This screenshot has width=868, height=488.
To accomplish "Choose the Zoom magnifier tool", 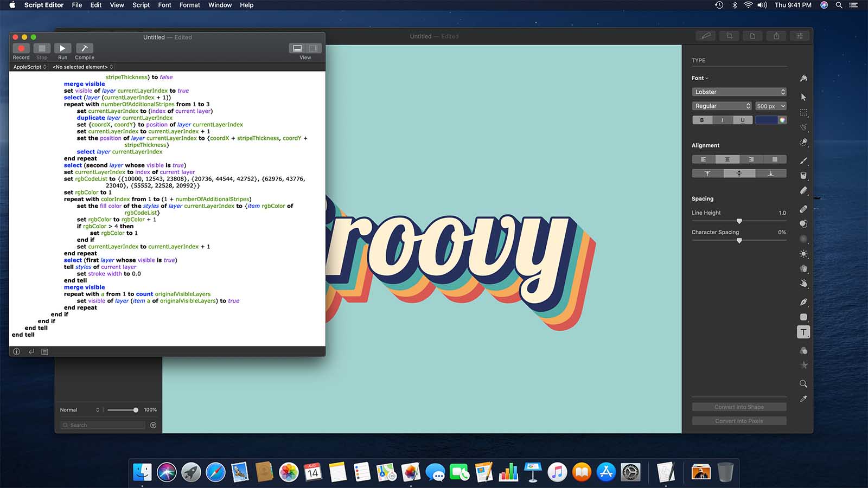I will [x=803, y=384].
